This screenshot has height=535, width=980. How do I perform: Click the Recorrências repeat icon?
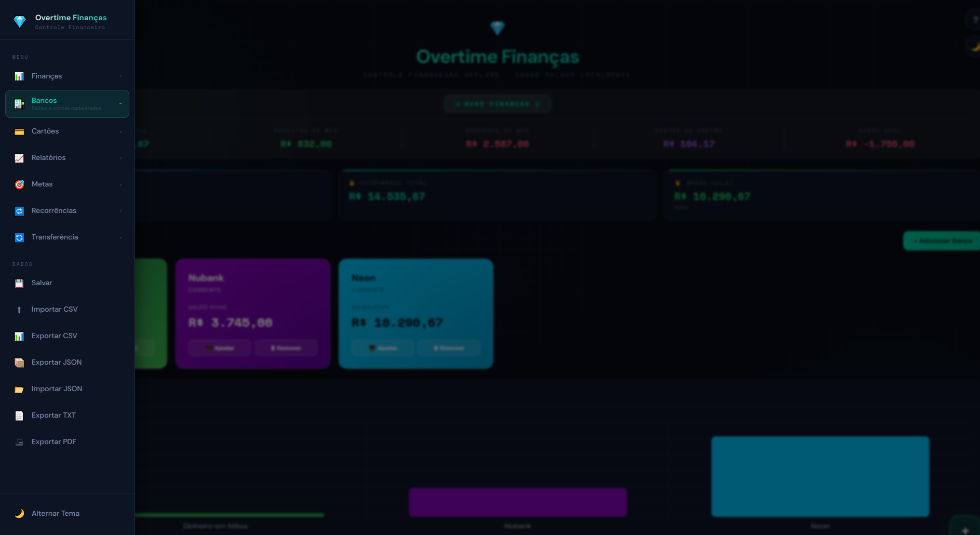point(19,211)
